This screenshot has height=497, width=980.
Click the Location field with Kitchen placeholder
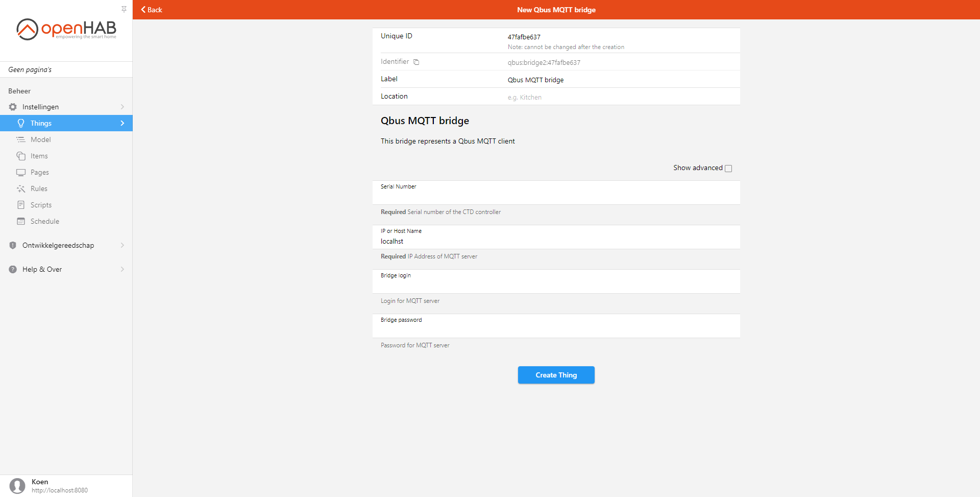[620, 97]
